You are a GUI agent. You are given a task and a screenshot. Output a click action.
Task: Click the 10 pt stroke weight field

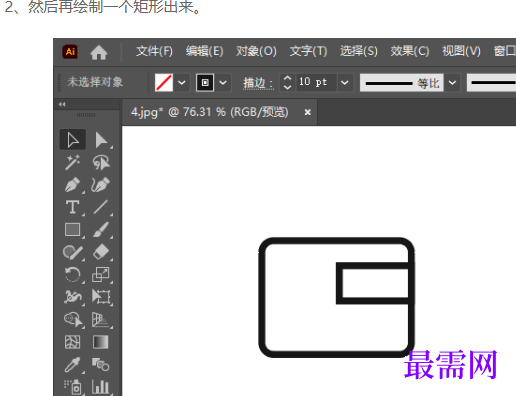316,82
